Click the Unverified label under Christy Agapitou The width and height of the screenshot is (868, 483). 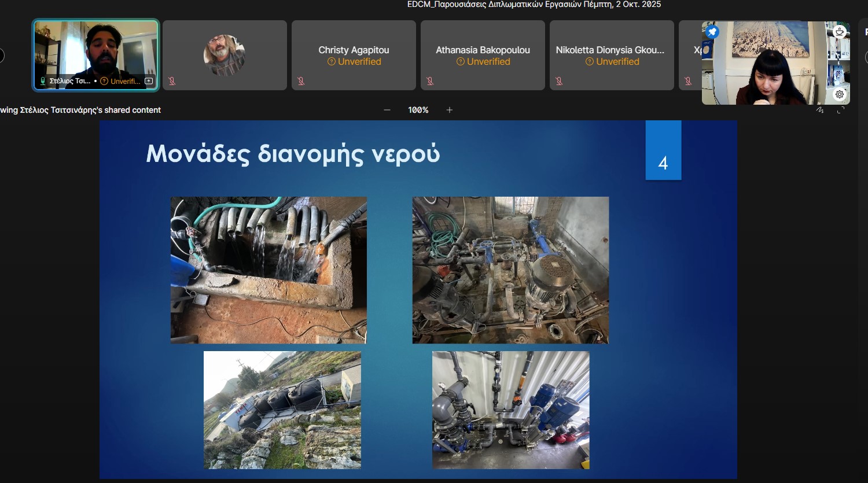click(x=354, y=62)
